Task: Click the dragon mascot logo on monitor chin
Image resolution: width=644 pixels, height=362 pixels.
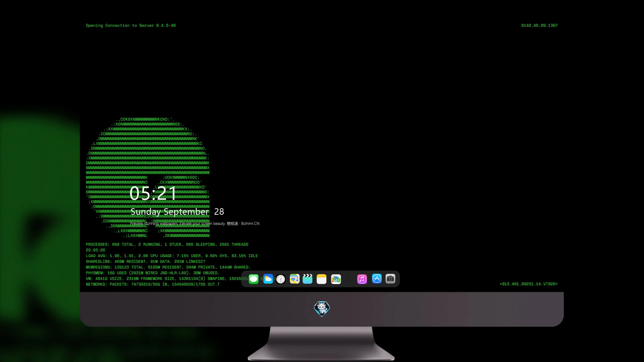Action: point(322,309)
